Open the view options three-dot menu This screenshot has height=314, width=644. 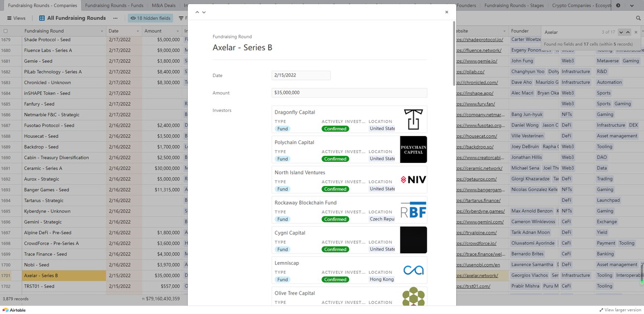tap(116, 18)
